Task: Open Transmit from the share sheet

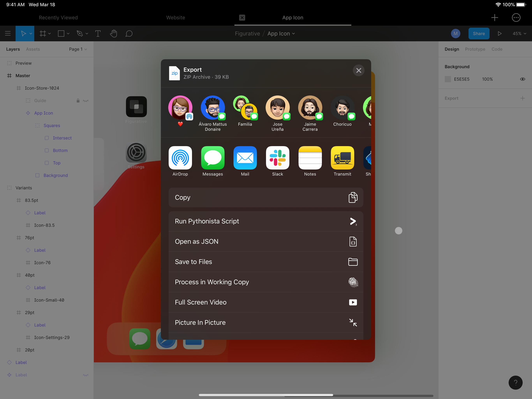Action: (342, 158)
